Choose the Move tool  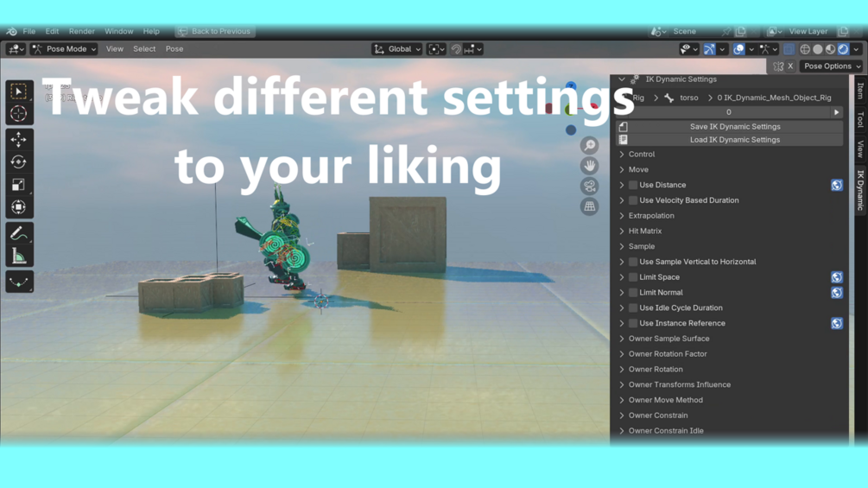19,139
